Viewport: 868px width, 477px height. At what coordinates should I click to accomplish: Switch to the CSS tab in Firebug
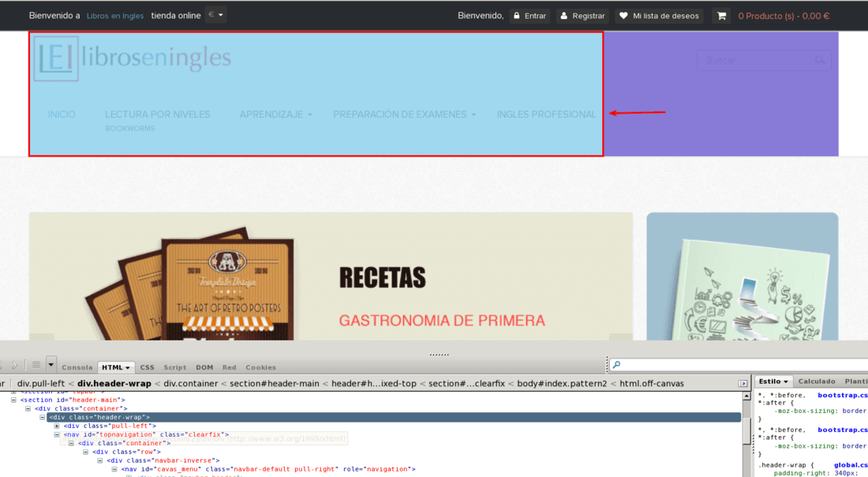[148, 367]
